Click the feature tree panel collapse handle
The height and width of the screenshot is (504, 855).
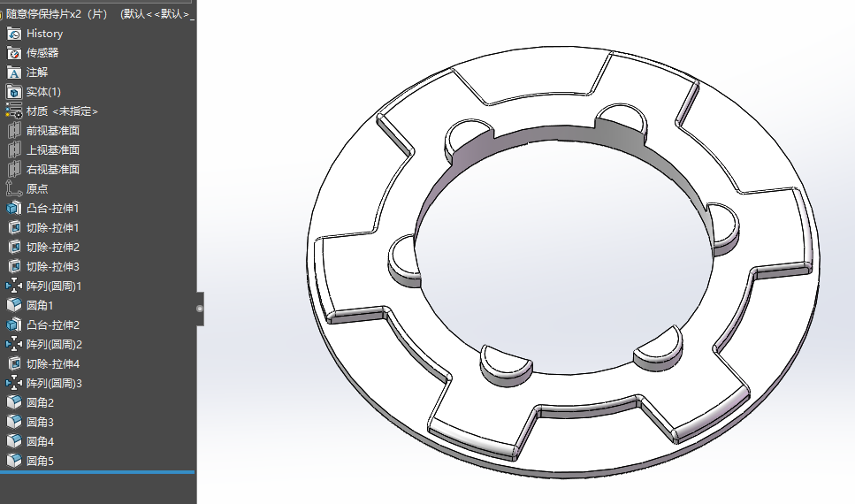pyautogui.click(x=200, y=309)
